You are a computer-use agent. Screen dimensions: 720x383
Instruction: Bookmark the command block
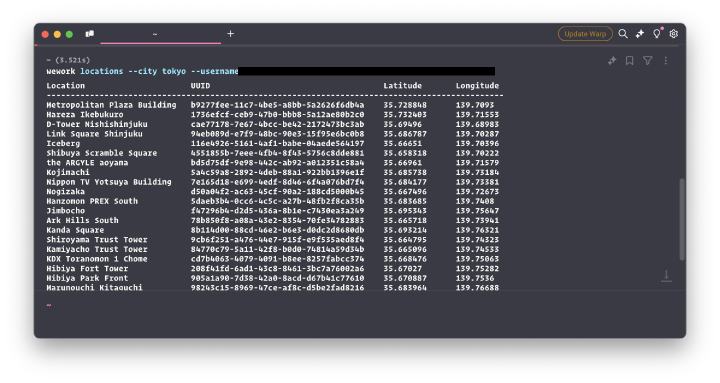630,61
